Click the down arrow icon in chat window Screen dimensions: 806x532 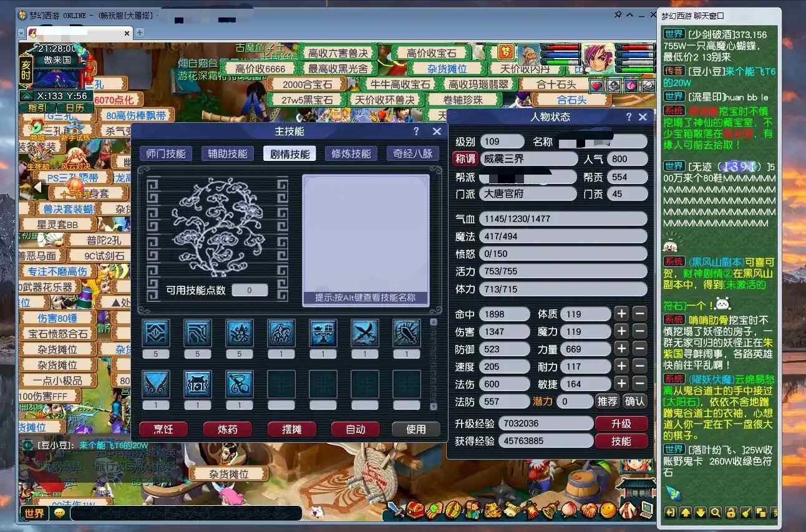[701, 513]
